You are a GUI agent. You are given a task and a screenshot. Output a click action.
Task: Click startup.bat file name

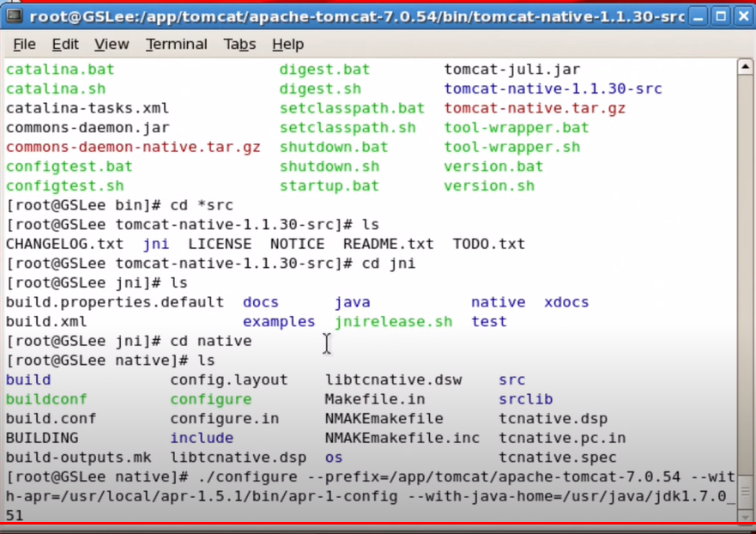tap(330, 185)
